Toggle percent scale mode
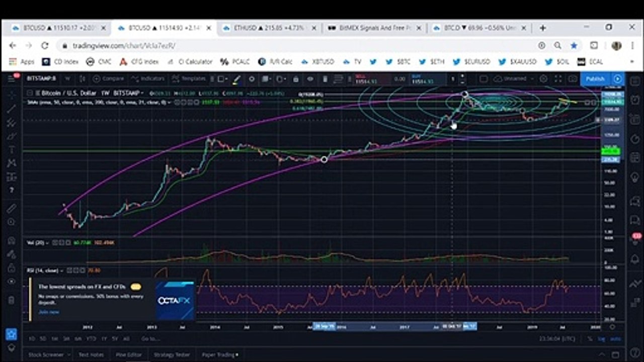This screenshot has width=644, height=362. (x=590, y=339)
